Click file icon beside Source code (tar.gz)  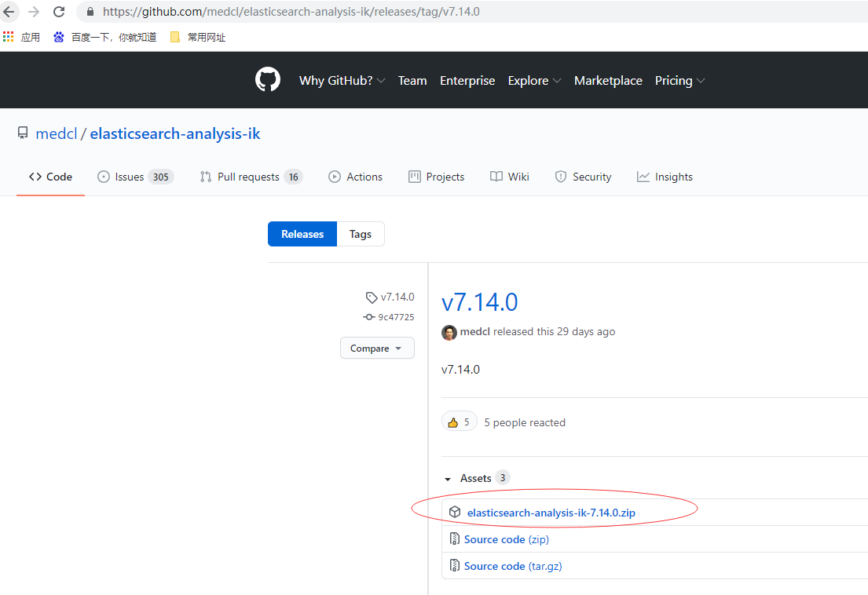[455, 565]
